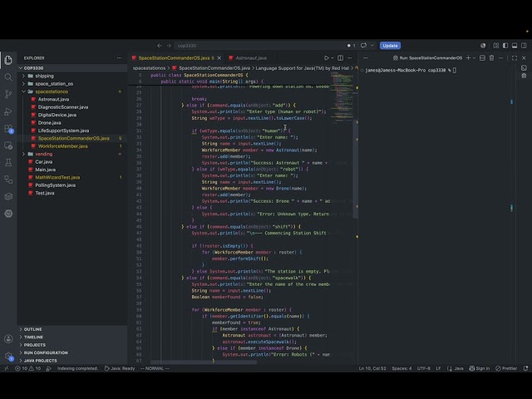Viewport: 532px width, 399px height.
Task: Split the editor to the right
Action: tap(340, 58)
